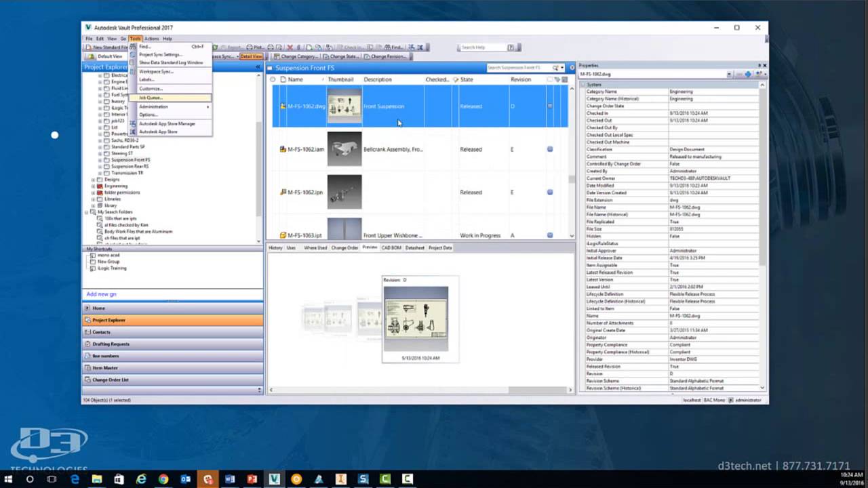
Task: Select Show Data Standard Log Window
Action: coord(170,62)
